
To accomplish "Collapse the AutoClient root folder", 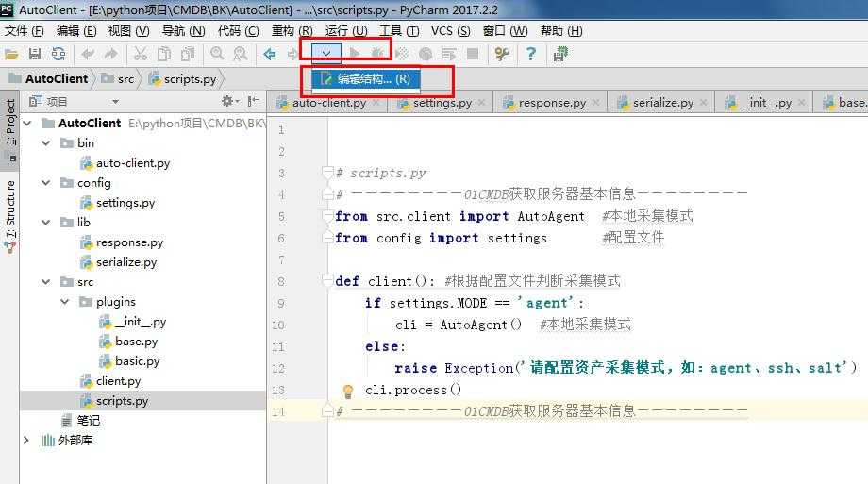I will pos(27,123).
